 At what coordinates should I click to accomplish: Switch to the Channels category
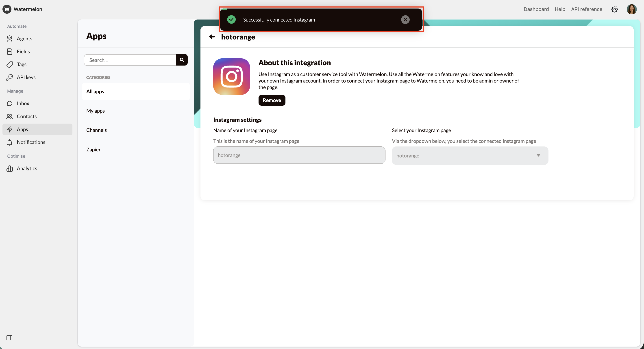[x=96, y=130]
